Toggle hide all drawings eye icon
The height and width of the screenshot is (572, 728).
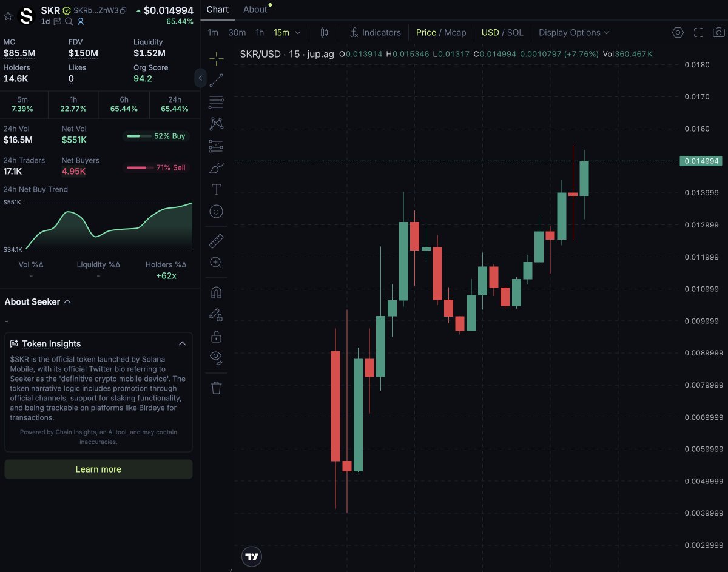[x=217, y=358]
